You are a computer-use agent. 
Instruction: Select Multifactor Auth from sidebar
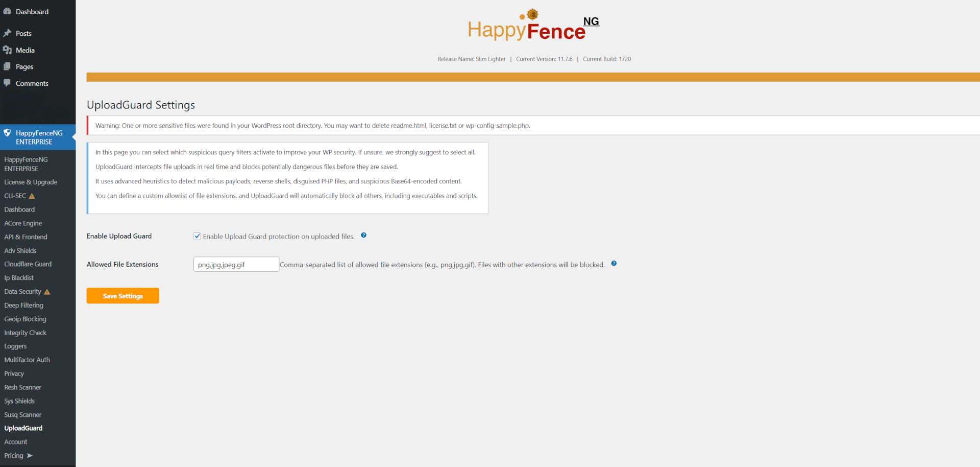point(27,360)
